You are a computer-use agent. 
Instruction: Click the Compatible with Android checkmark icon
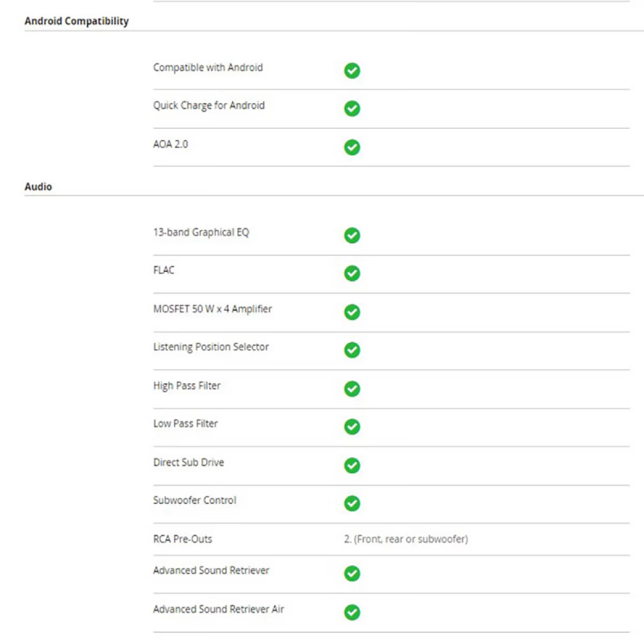coord(352,70)
